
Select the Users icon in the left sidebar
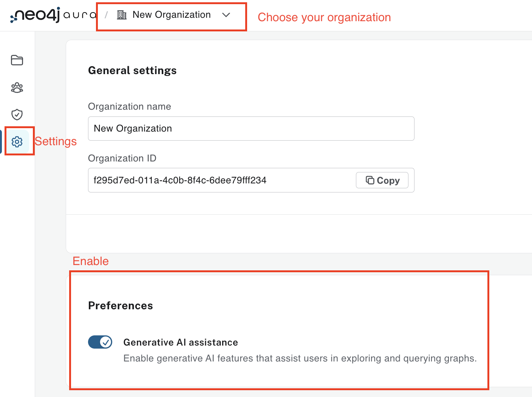[x=17, y=88]
